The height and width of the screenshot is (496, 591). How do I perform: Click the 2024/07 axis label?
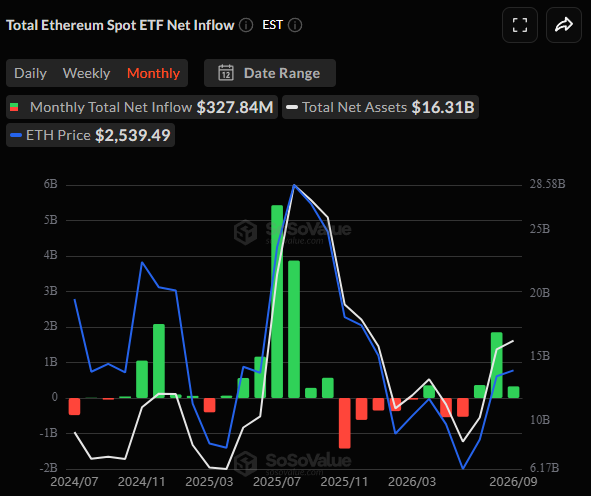74,482
